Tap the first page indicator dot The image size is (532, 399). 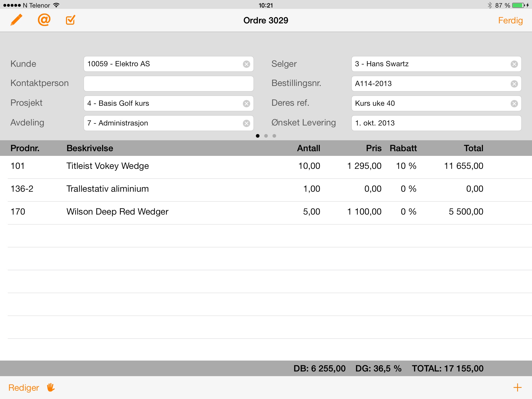257,136
